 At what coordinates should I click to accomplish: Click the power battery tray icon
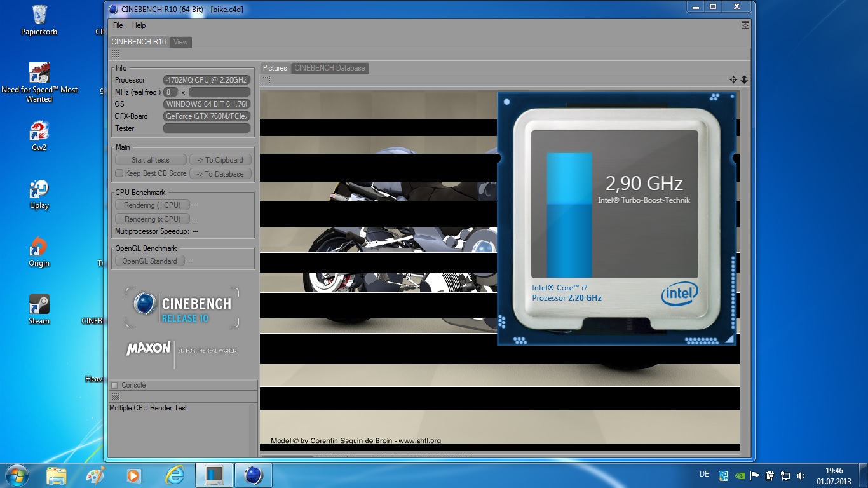point(770,475)
